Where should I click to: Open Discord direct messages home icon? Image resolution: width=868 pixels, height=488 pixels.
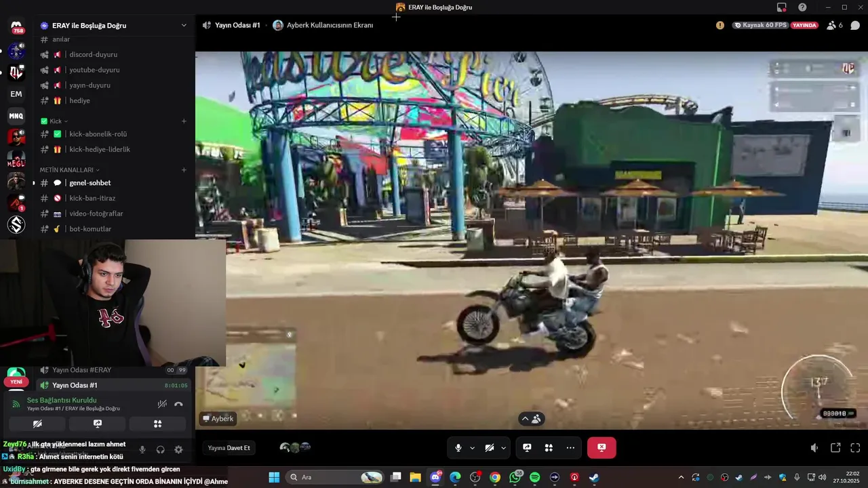16,27
